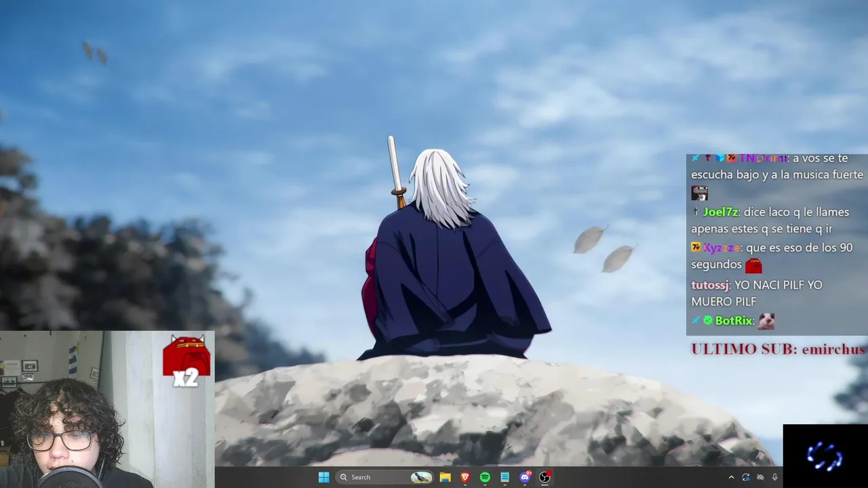This screenshot has height=488, width=868.
Task: Open the Windows Start menu
Action: tap(324, 477)
